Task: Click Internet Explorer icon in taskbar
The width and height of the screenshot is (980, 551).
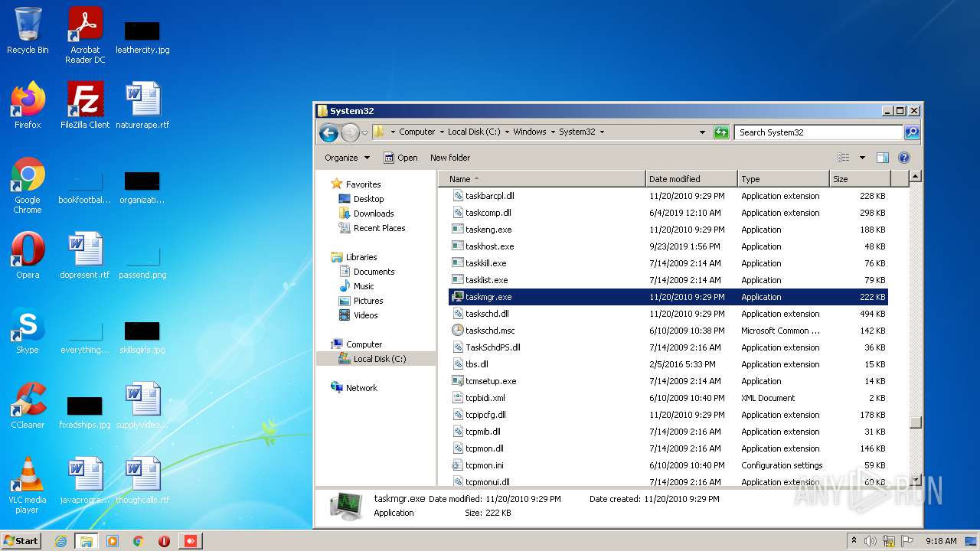Action: coord(60,541)
